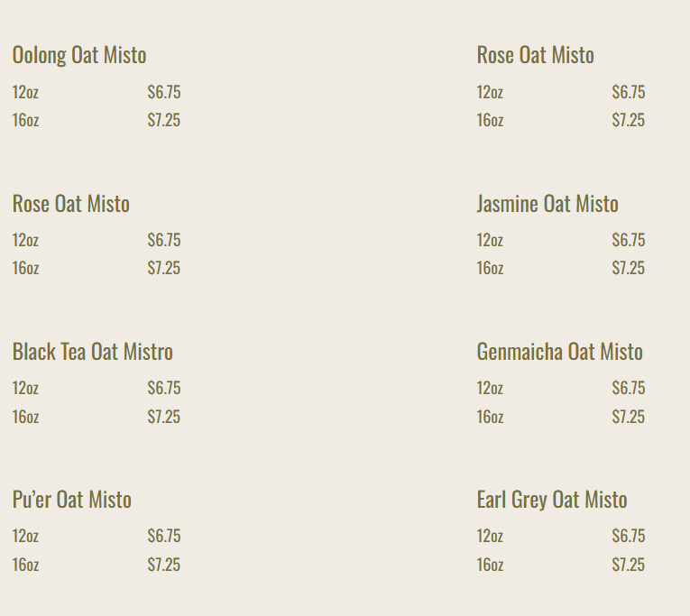Click $6.75 price for Earl Grey Oat Misto
The height and width of the screenshot is (616, 690).
point(629,536)
